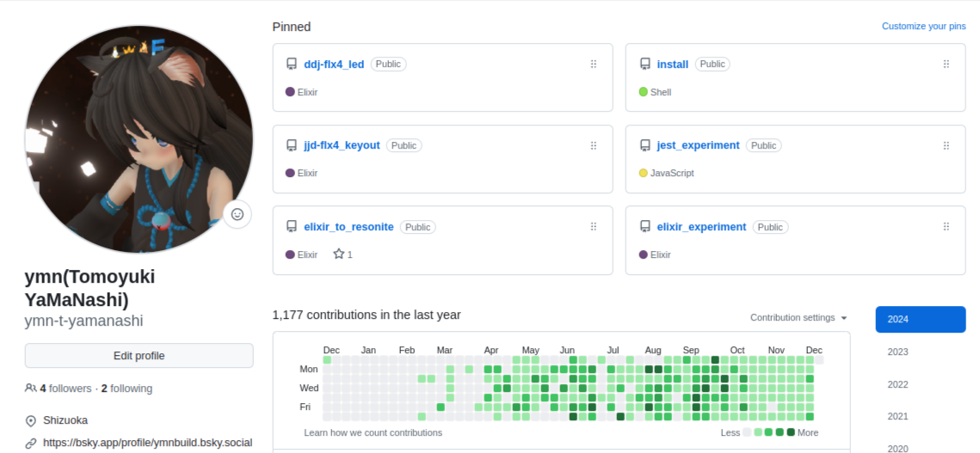Click repo icon beside install
The image size is (980, 453).
645,64
